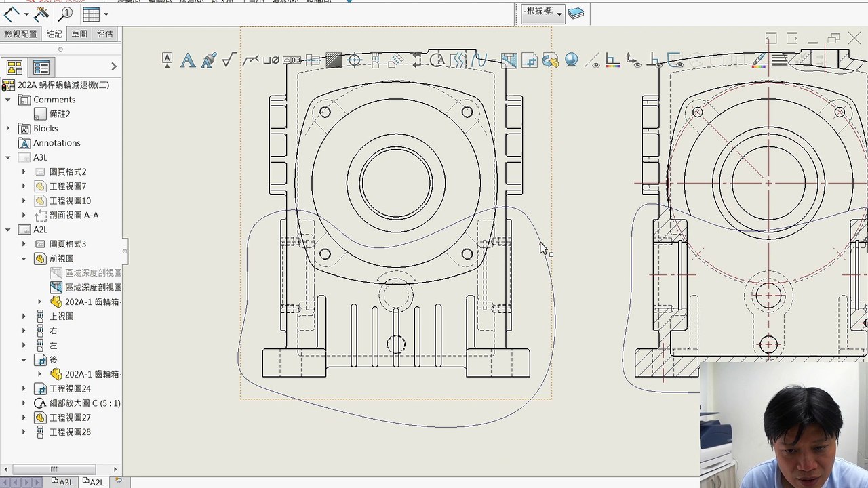This screenshot has height=488, width=868.
Task: Click the Crop View icon
Action: (x=529, y=60)
